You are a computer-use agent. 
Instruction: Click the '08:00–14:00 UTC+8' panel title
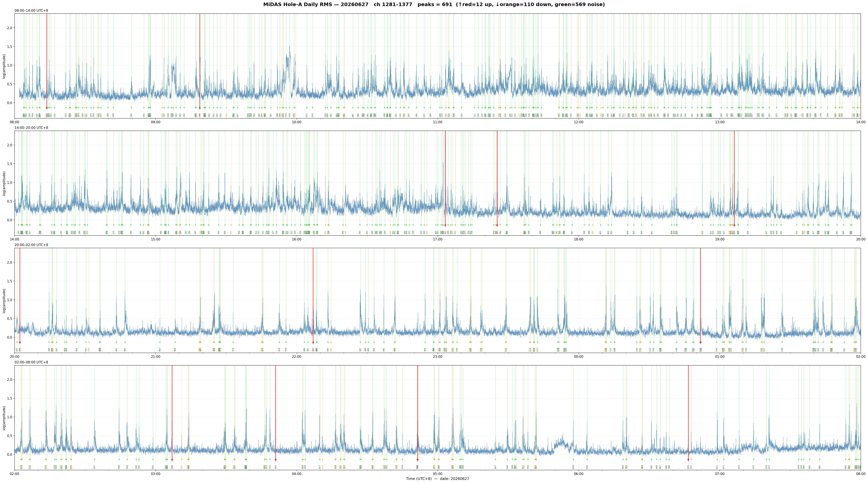[31, 10]
